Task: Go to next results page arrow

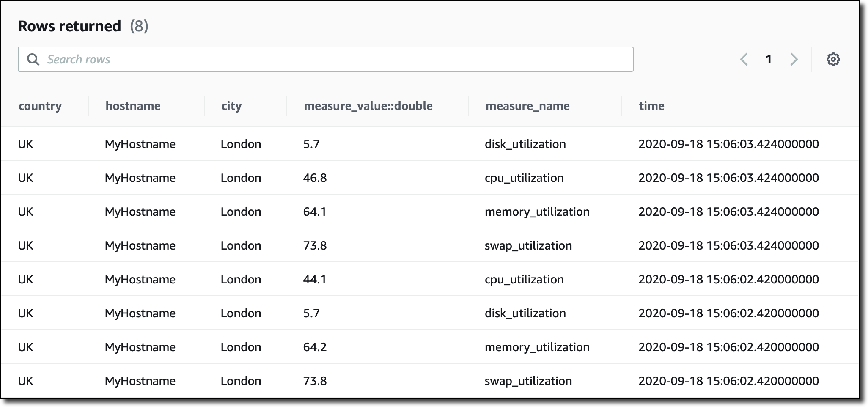Action: click(794, 59)
